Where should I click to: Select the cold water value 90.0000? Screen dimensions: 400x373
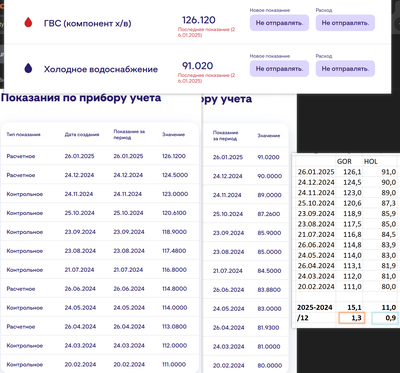269,176
